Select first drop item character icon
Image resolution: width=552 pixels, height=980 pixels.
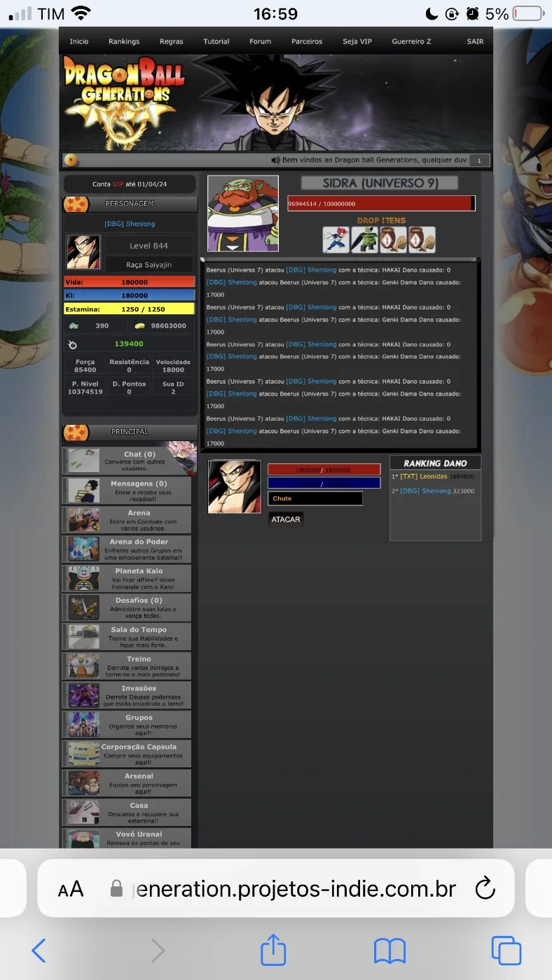336,239
